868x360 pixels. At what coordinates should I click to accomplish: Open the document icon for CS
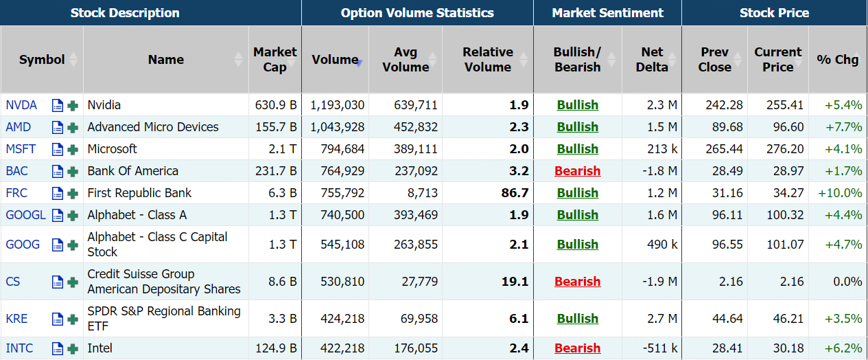pyautogui.click(x=58, y=282)
